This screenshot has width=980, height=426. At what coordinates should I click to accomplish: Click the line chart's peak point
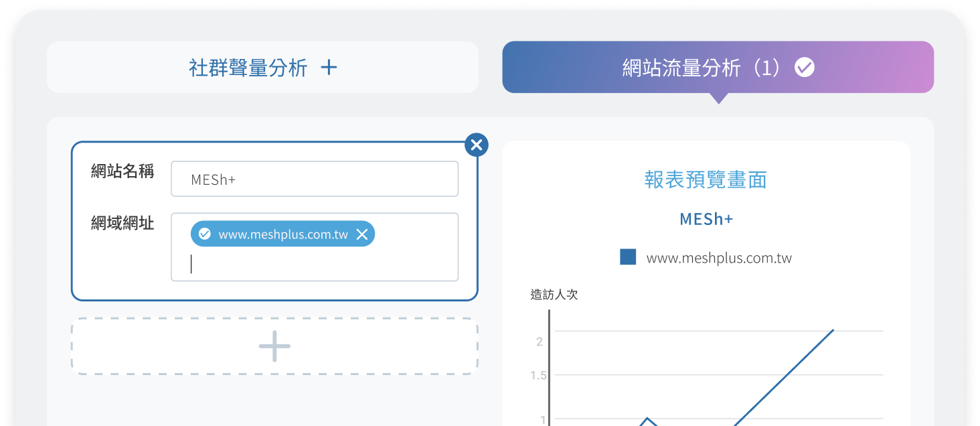click(x=833, y=330)
